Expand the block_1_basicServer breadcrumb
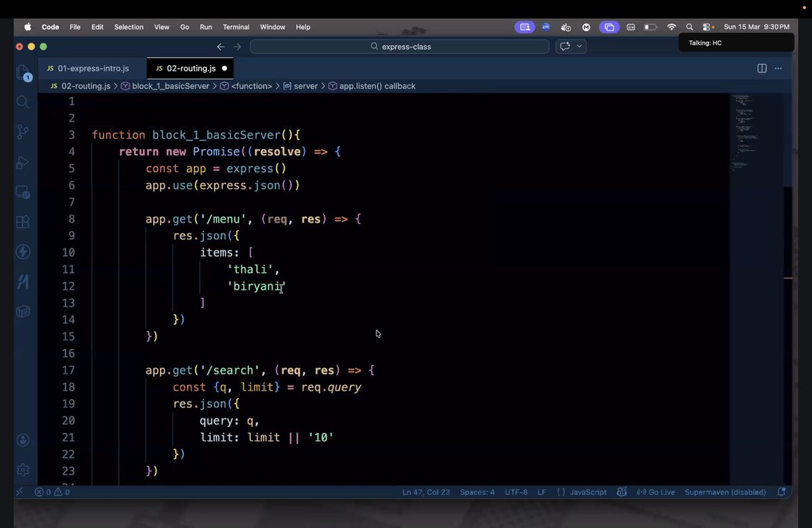This screenshot has height=528, width=812. tap(165, 86)
